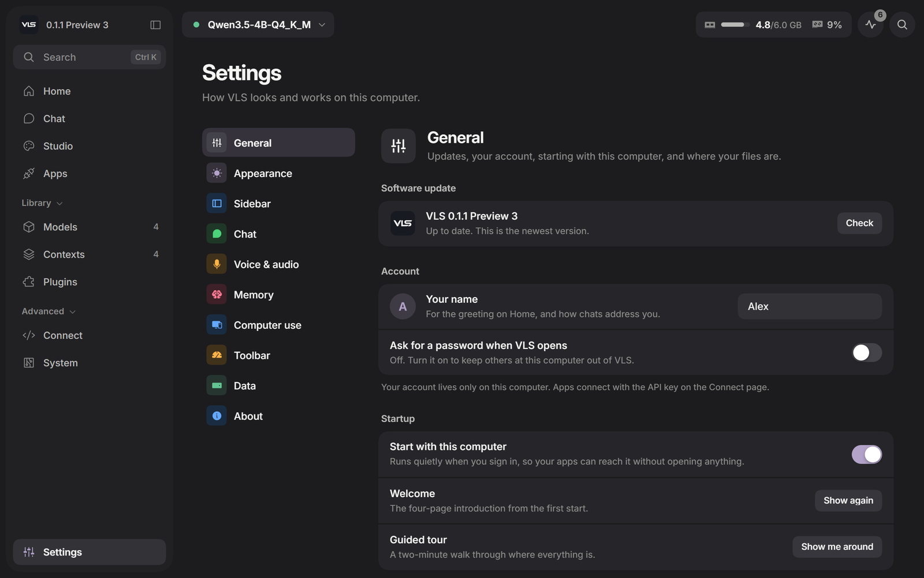
Task: Disable Start with this computer toggle
Action: [x=866, y=454]
